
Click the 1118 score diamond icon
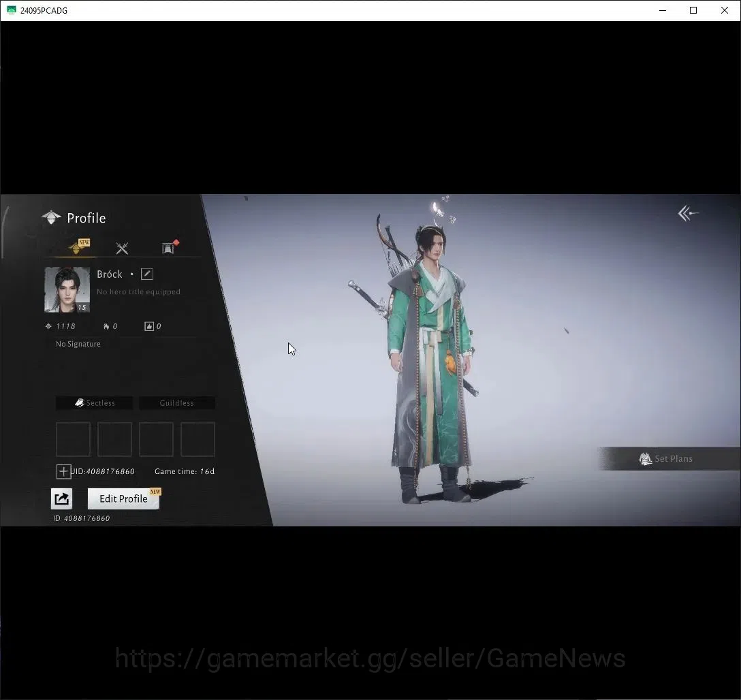click(x=48, y=326)
